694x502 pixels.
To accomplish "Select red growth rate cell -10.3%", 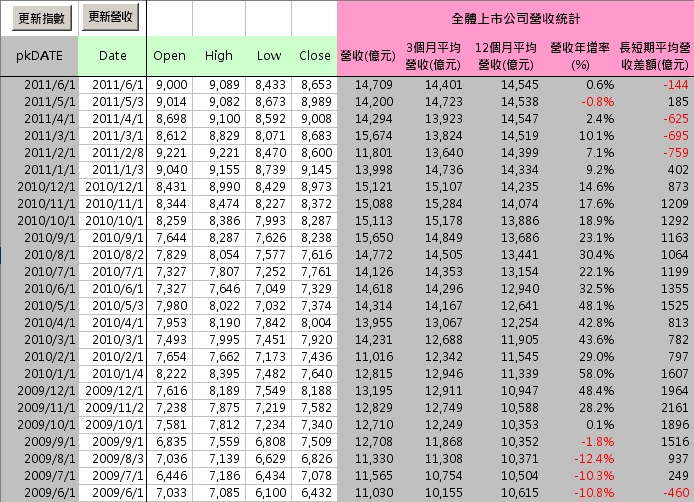I will pyautogui.click(x=594, y=475).
